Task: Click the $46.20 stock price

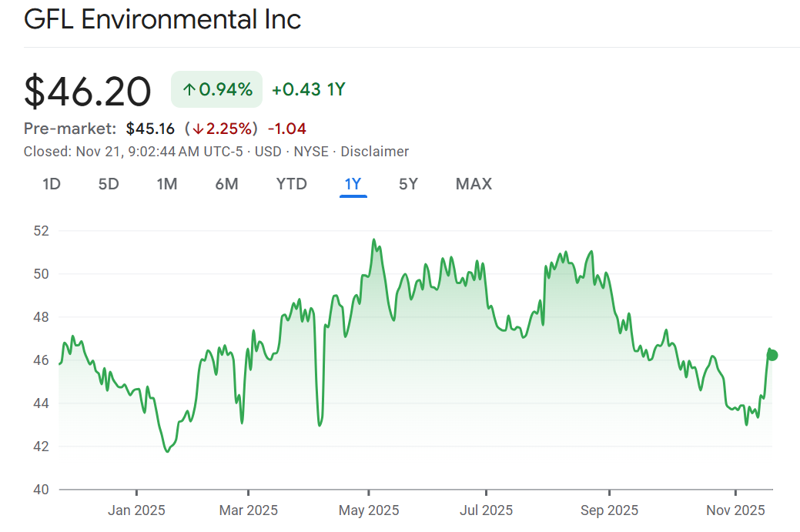Action: tap(88, 92)
